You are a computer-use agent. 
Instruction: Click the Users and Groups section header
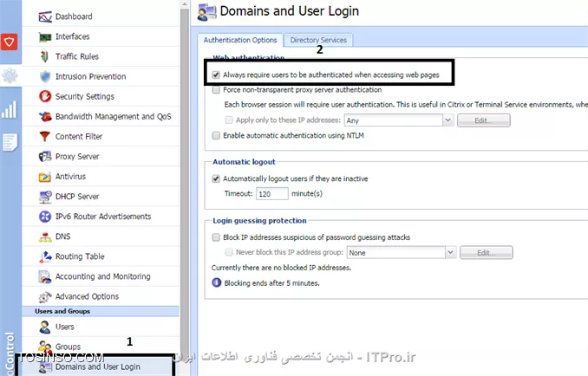click(x=101, y=311)
